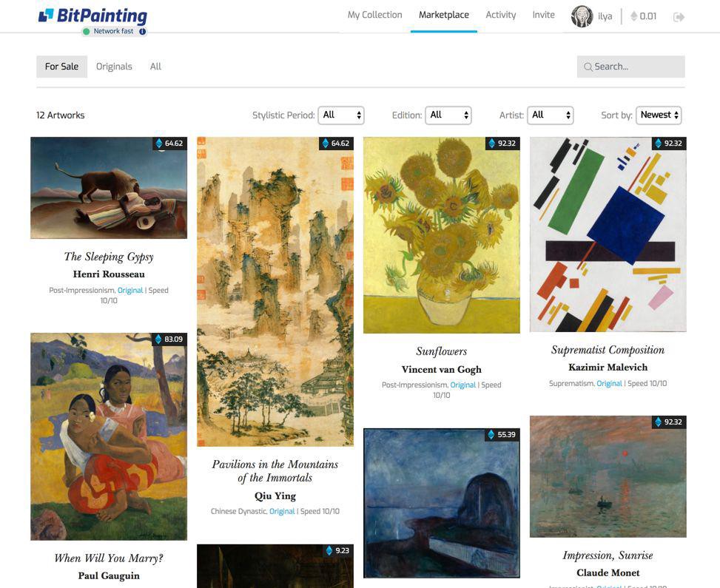Click the Ethereum balance 0.01
Viewport: 720px width, 588px height.
tap(643, 16)
